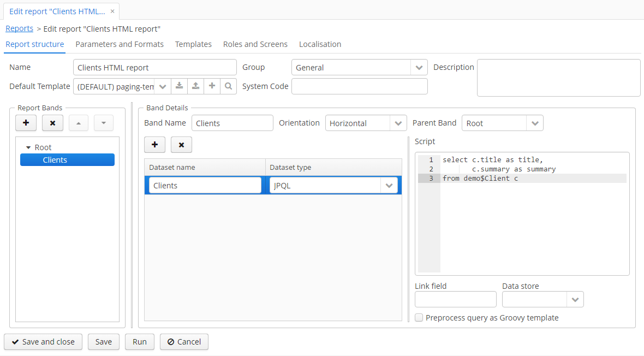Click the upload template icon
Viewport: 644px width, 356px height.
click(195, 86)
